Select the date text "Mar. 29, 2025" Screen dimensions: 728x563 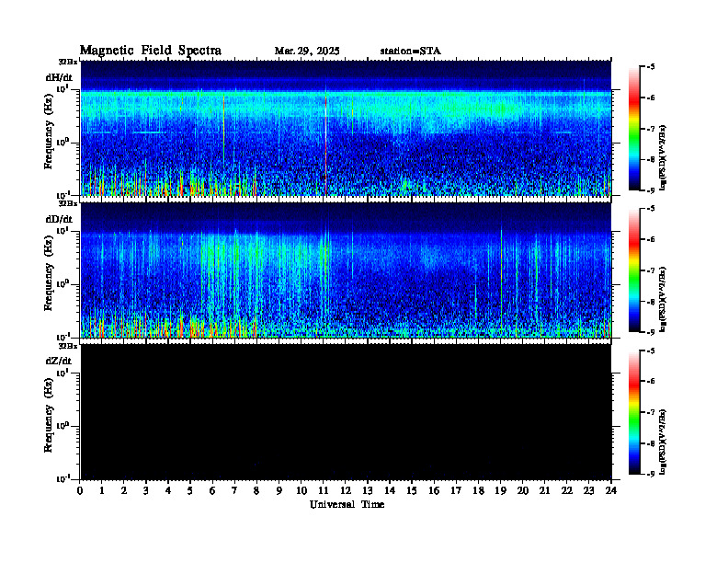[307, 52]
